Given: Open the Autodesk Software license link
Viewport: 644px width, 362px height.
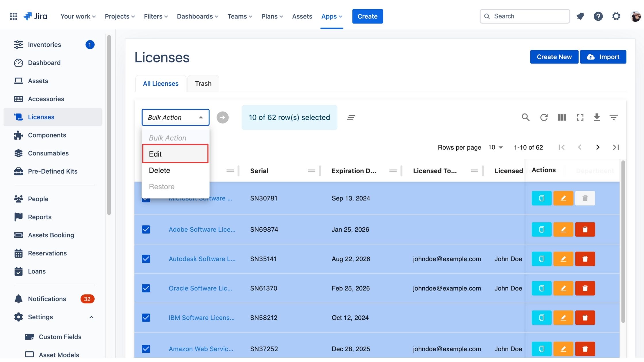Looking at the screenshot, I should click(202, 259).
